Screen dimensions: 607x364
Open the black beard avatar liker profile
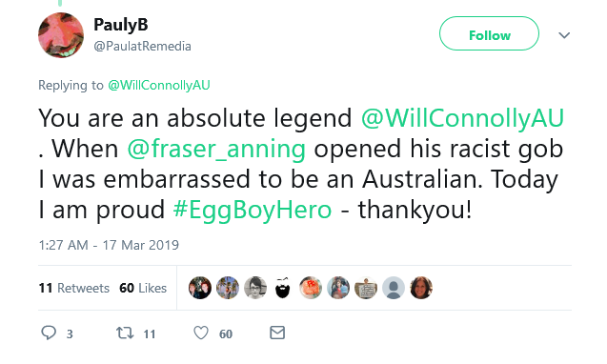[x=283, y=288]
